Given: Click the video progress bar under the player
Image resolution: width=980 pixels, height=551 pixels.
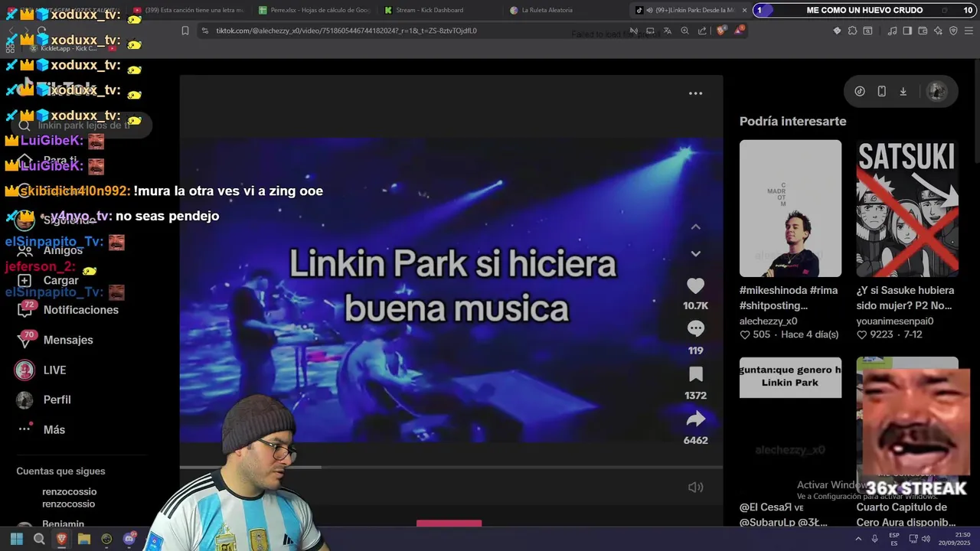Looking at the screenshot, I should tap(451, 467).
